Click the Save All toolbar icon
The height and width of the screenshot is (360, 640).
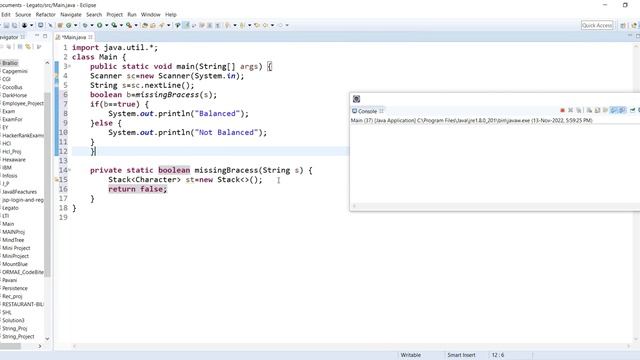15,25
